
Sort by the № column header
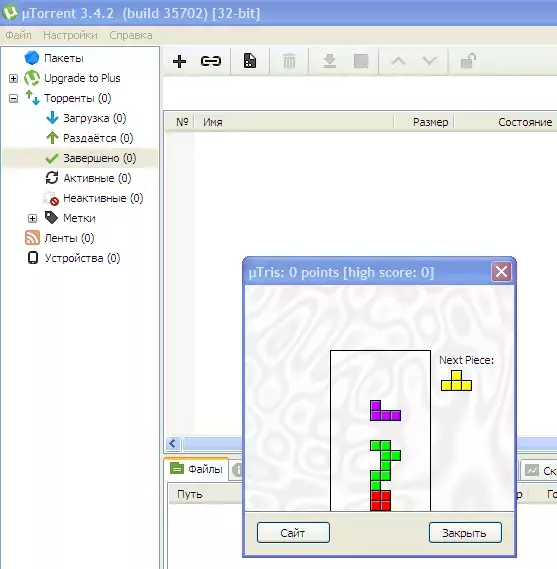click(180, 122)
